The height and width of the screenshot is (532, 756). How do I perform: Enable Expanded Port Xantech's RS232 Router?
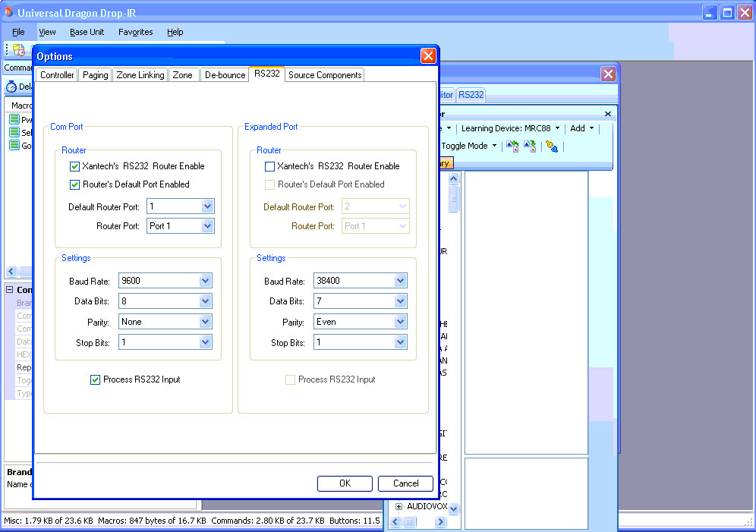(x=270, y=167)
